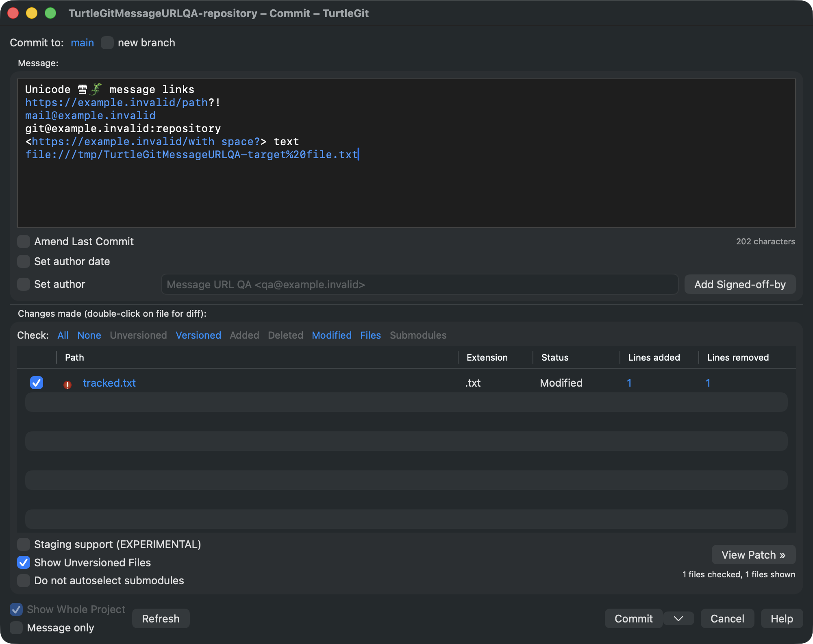The image size is (813, 644).
Task: Enable the new branch checkbox
Action: [107, 43]
